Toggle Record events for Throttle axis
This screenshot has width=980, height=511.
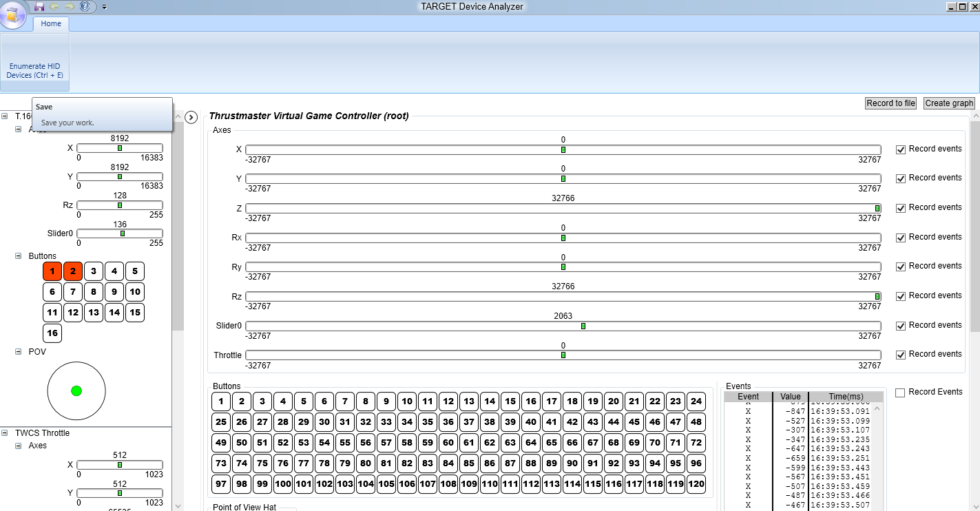click(901, 355)
